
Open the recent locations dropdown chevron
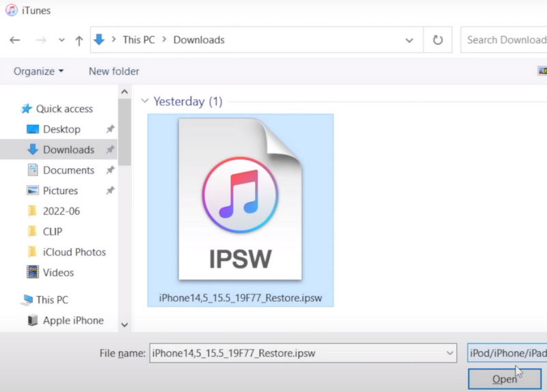pyautogui.click(x=62, y=40)
